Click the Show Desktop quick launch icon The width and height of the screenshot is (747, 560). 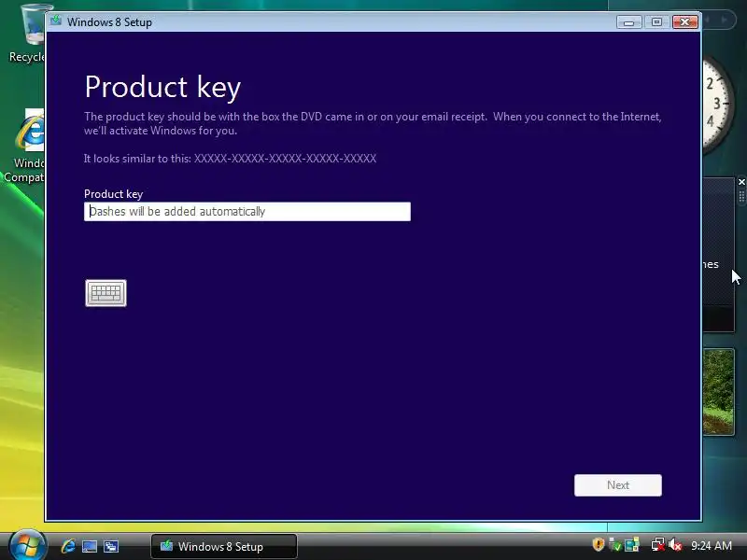click(90, 546)
